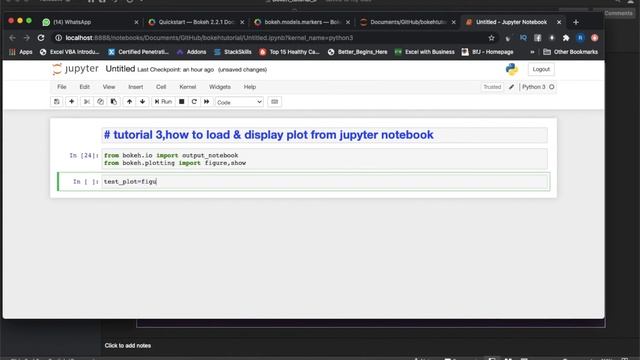Open a new browser tab with the plus
640x360 pixels.
point(576,22)
